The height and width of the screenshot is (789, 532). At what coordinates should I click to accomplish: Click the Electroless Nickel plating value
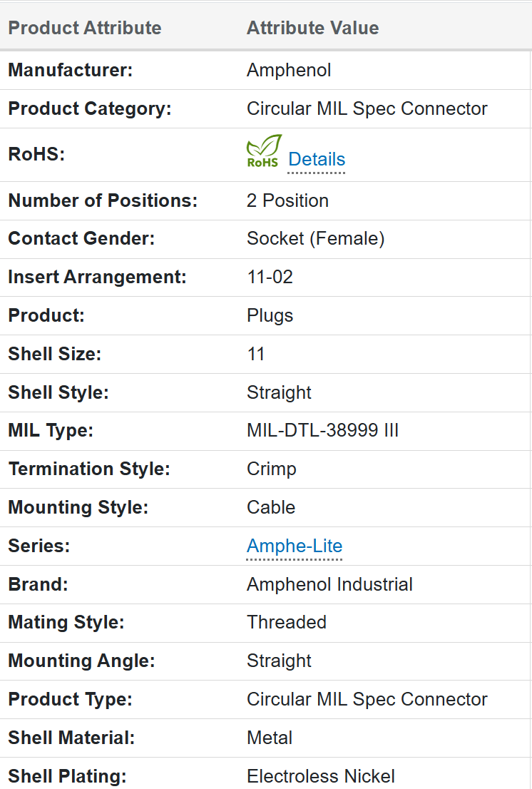321,776
